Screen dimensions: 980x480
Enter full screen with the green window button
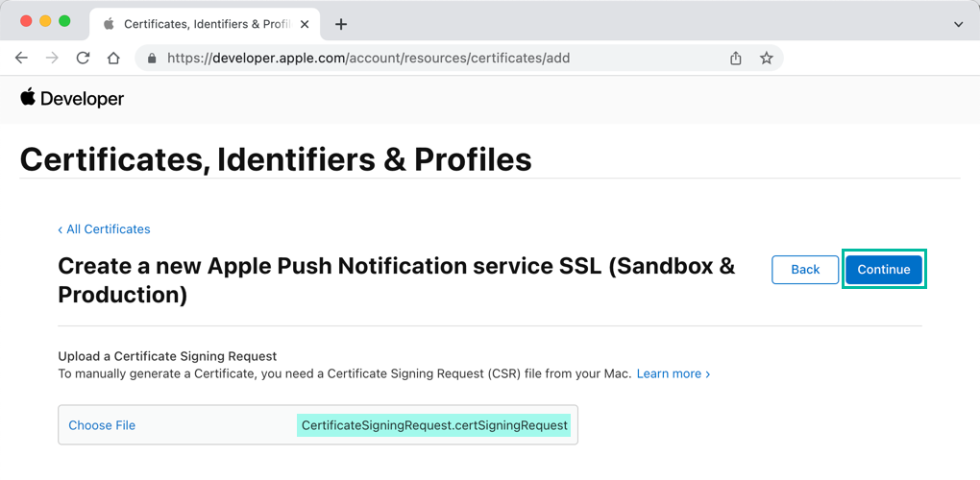[x=64, y=21]
